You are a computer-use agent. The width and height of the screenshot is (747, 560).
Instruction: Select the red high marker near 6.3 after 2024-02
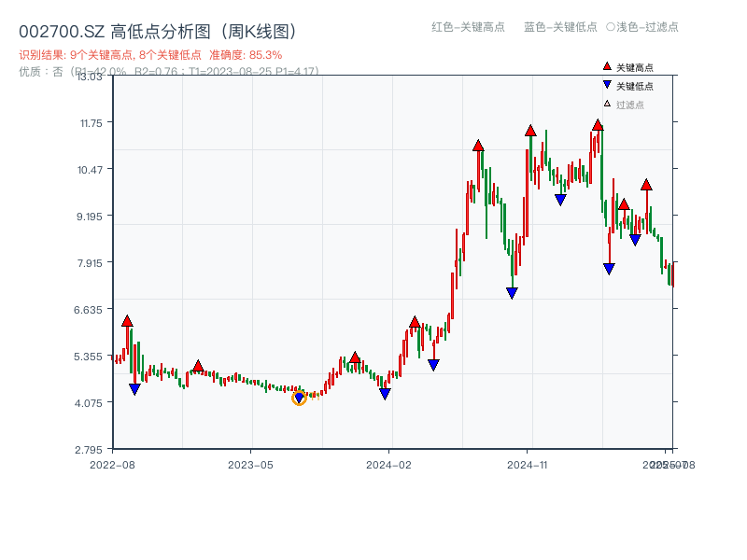tap(415, 322)
